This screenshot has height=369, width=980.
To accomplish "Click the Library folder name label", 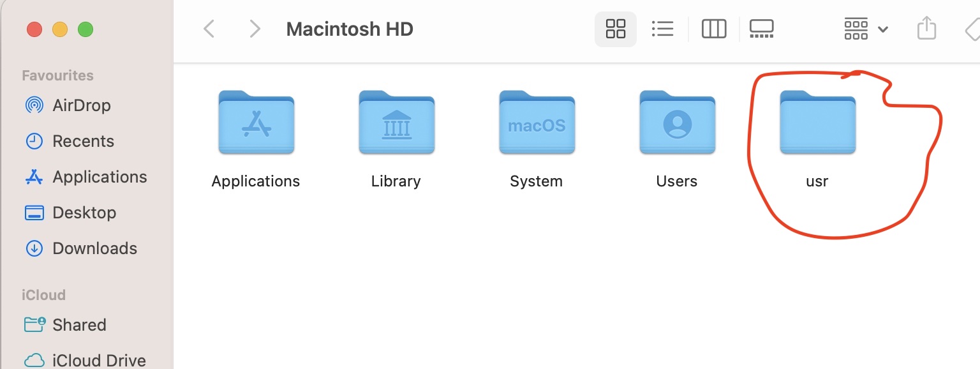I will [x=396, y=181].
